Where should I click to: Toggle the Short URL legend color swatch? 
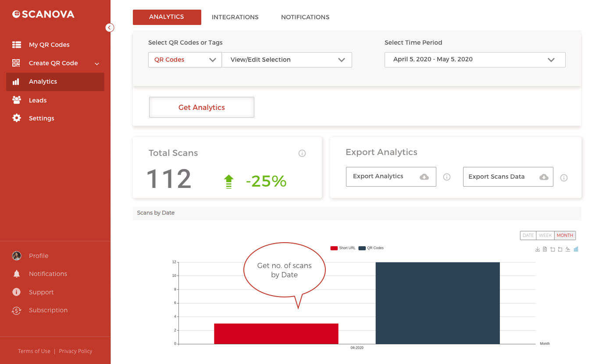pyautogui.click(x=334, y=248)
